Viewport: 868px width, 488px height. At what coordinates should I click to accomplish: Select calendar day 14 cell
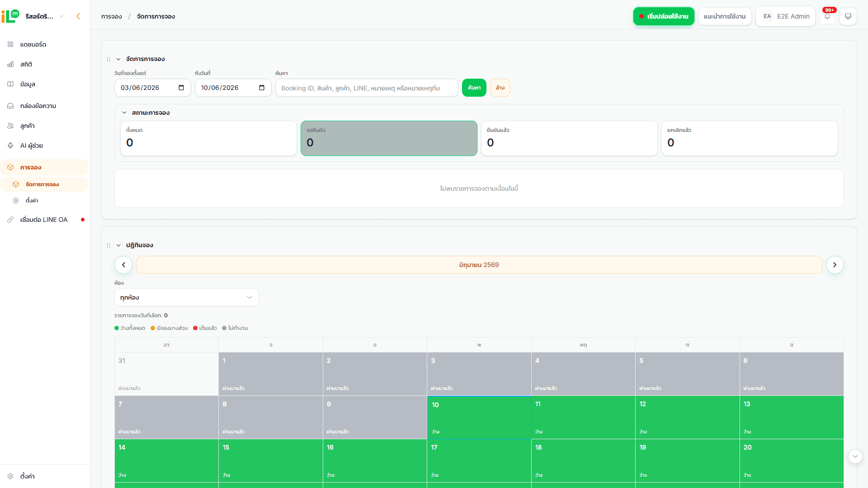pos(166,461)
